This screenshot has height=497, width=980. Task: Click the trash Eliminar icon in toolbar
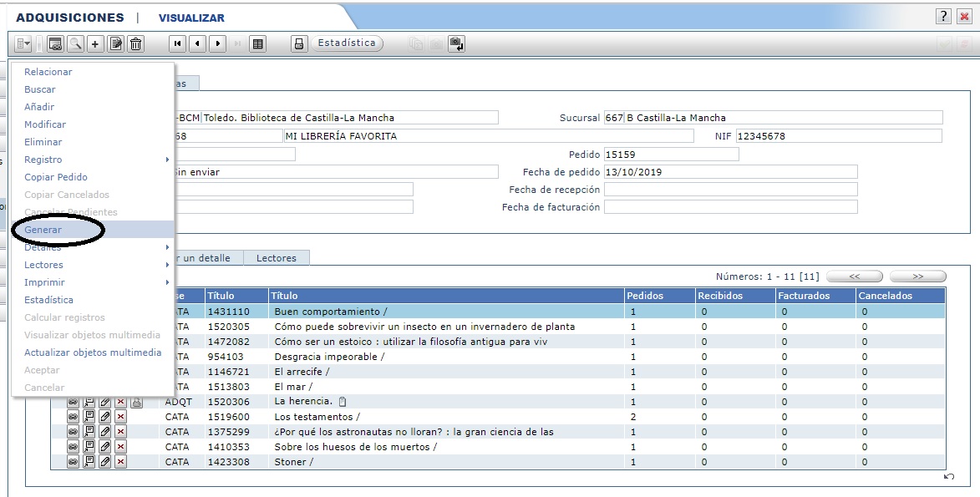point(136,43)
